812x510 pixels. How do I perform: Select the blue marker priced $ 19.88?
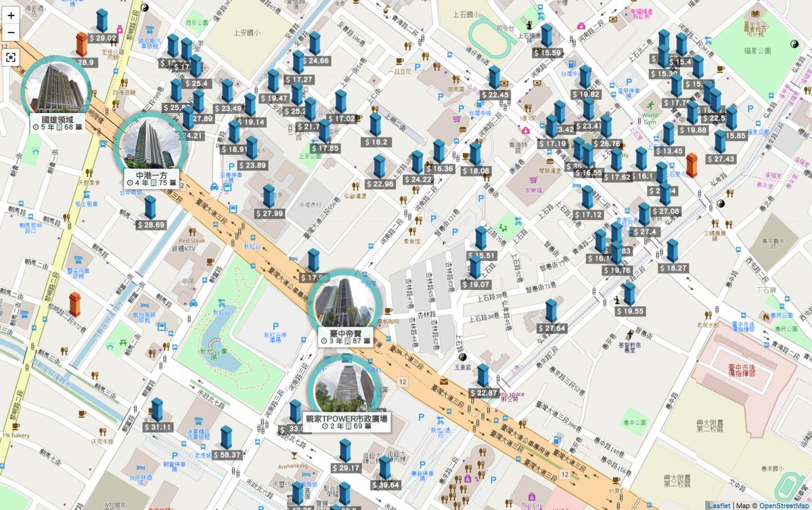tap(692, 112)
